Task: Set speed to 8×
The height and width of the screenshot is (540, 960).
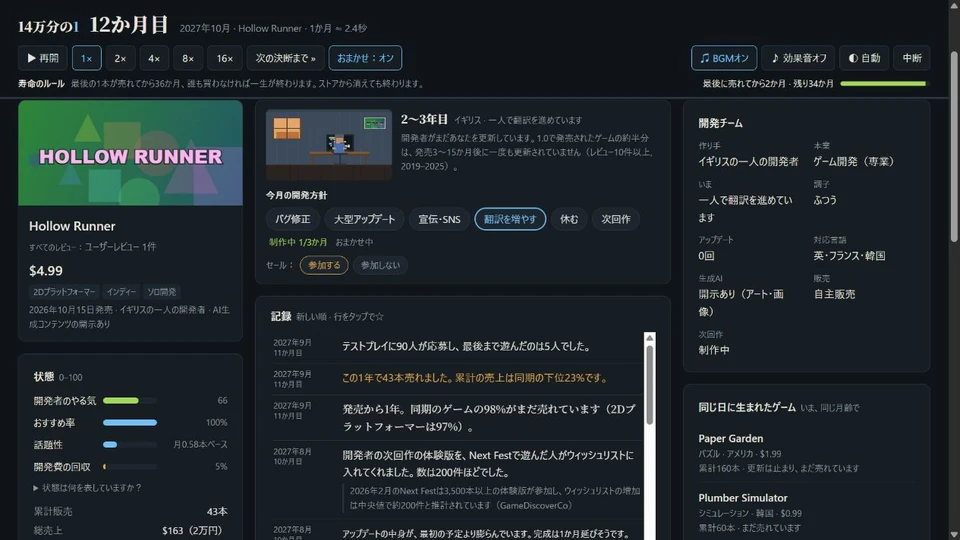Action: pyautogui.click(x=188, y=58)
